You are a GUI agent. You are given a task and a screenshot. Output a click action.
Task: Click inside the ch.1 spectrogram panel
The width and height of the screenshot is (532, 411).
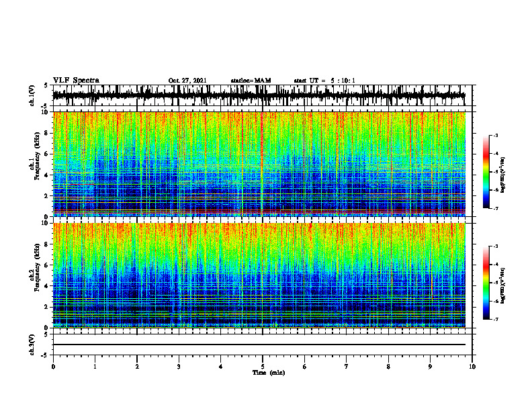(259, 164)
